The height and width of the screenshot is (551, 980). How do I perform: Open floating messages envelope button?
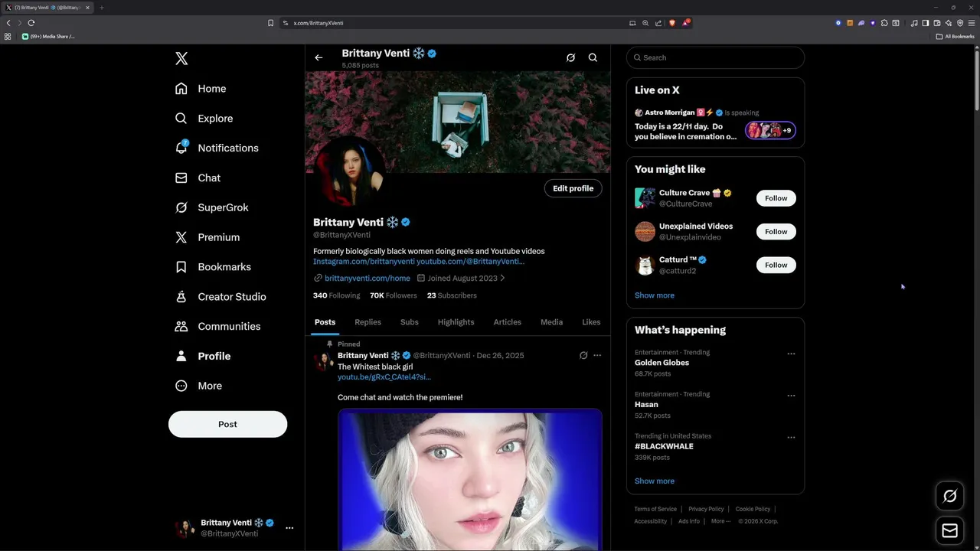pos(950,530)
